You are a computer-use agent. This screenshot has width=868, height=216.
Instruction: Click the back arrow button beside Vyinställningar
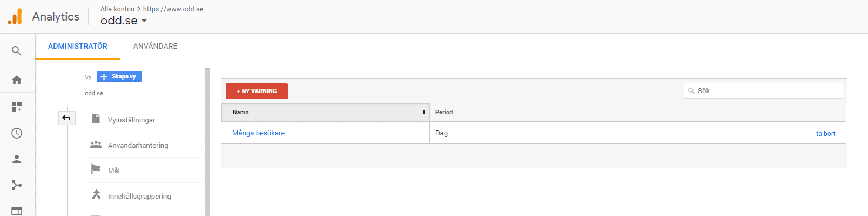(x=66, y=117)
